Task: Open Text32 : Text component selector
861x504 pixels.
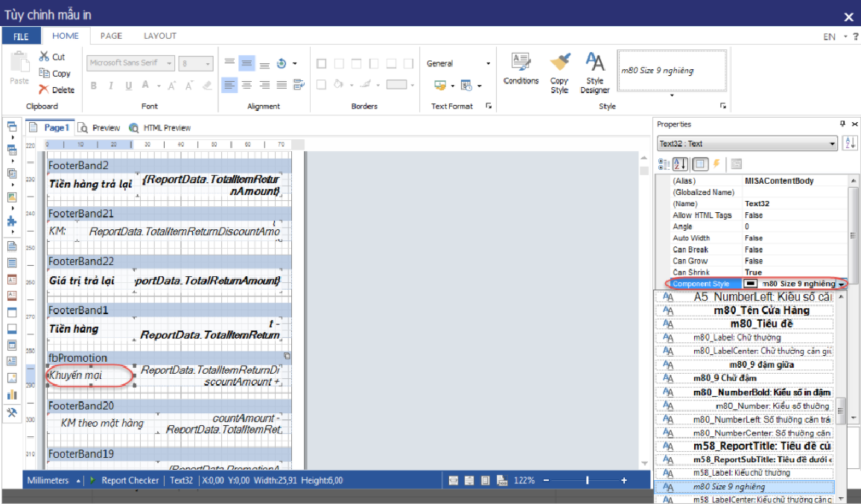Action: click(747, 144)
